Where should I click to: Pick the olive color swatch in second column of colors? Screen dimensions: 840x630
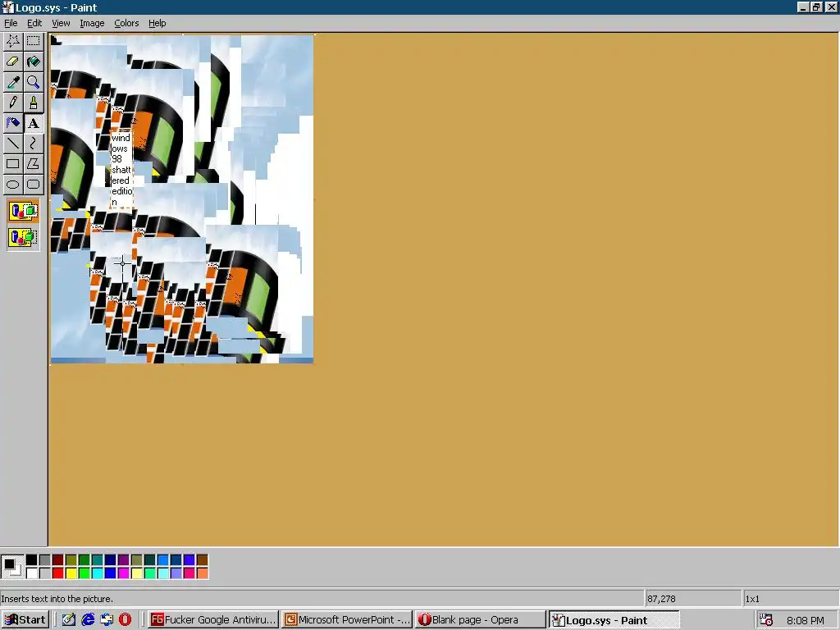(x=71, y=559)
